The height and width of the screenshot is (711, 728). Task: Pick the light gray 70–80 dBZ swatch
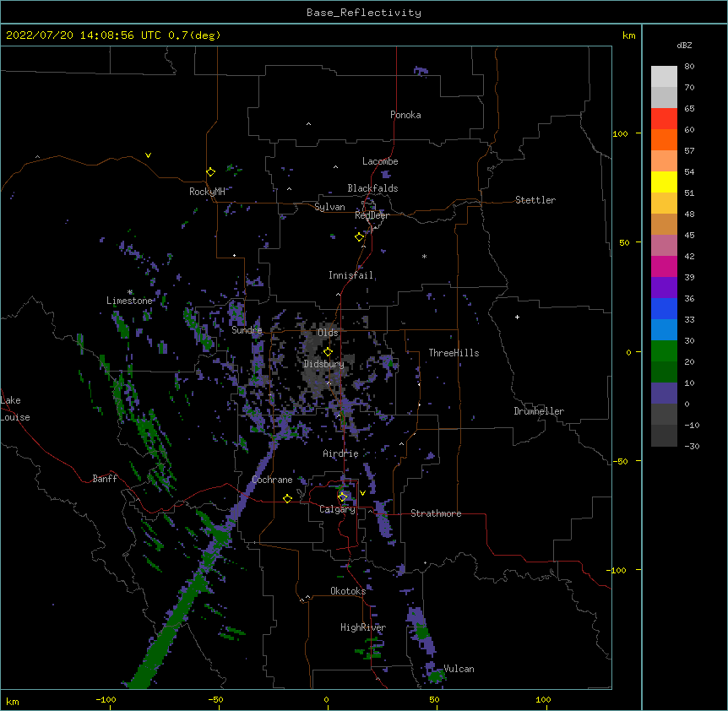664,77
